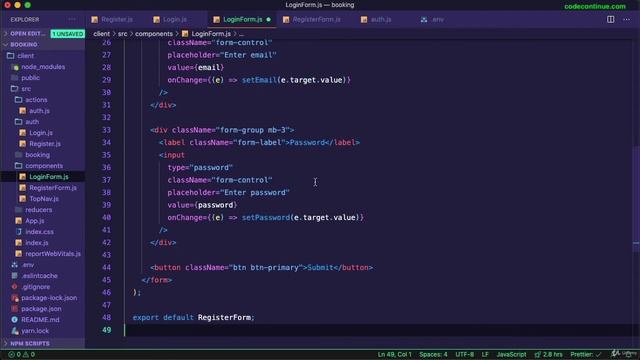This screenshot has width=640, height=360.
Task: Open the editor more actions ellipsis
Action: (627, 20)
